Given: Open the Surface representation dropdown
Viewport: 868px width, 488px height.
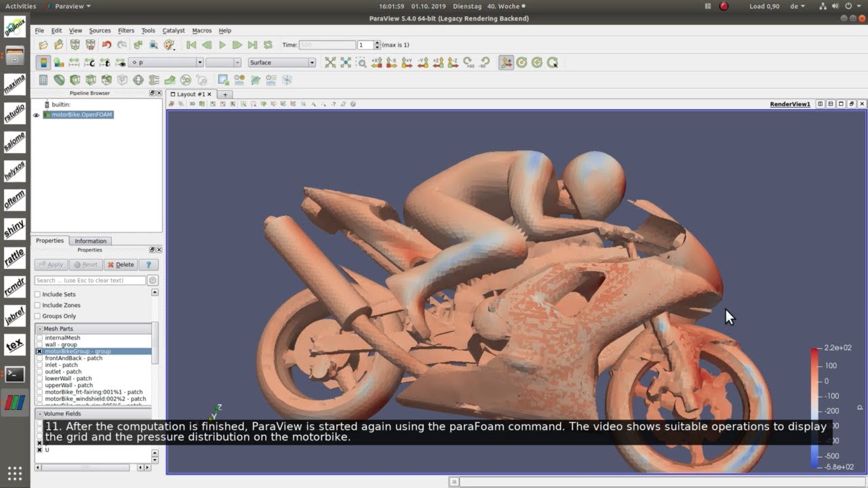Looking at the screenshot, I should coord(281,62).
